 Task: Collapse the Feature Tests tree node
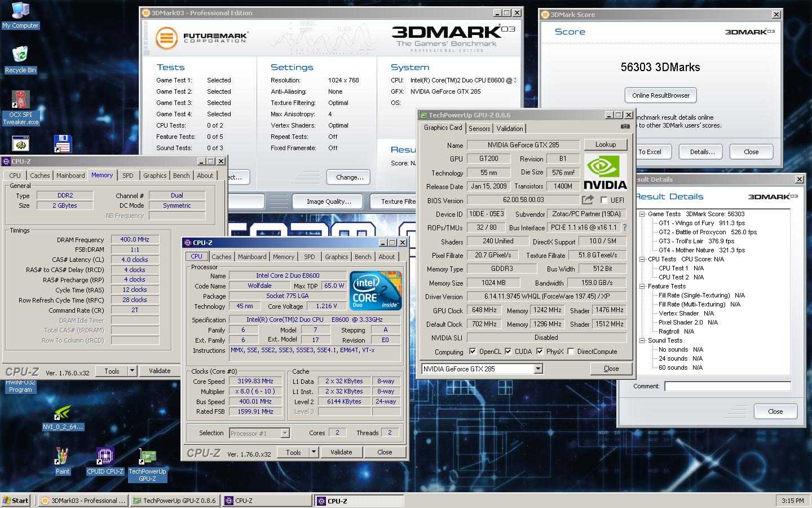[x=642, y=287]
